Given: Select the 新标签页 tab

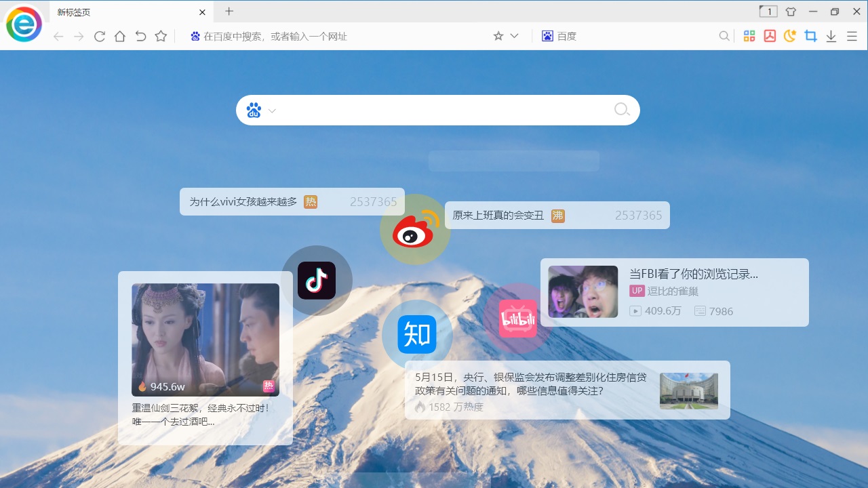Looking at the screenshot, I should tap(131, 12).
